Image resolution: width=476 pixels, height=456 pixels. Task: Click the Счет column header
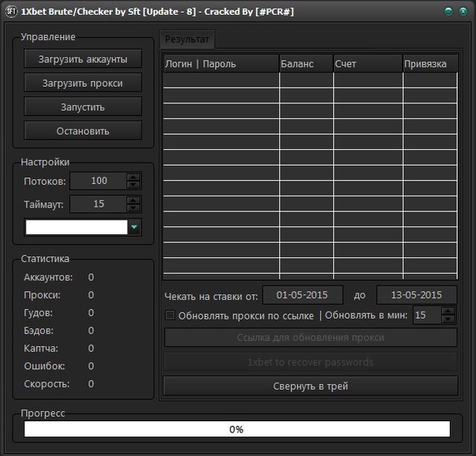pos(368,64)
